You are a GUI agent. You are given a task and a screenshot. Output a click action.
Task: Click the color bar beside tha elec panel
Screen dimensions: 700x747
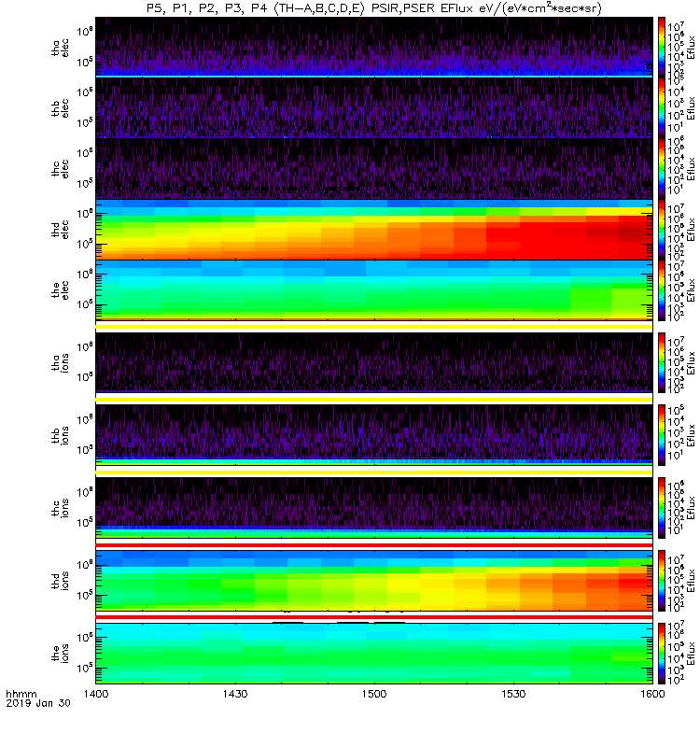click(662, 48)
